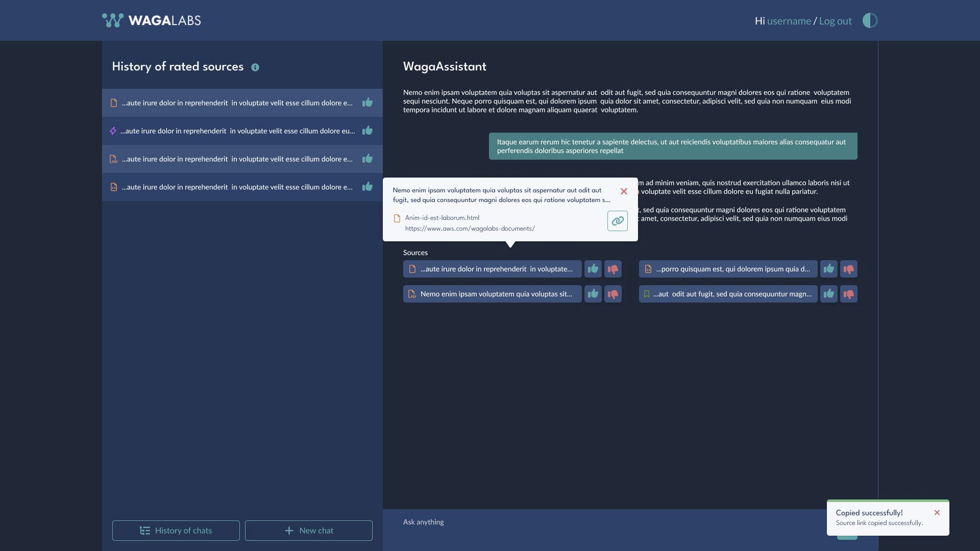Click the copy link icon in source popup
Screen dimensions: 980x551
[x=617, y=221]
